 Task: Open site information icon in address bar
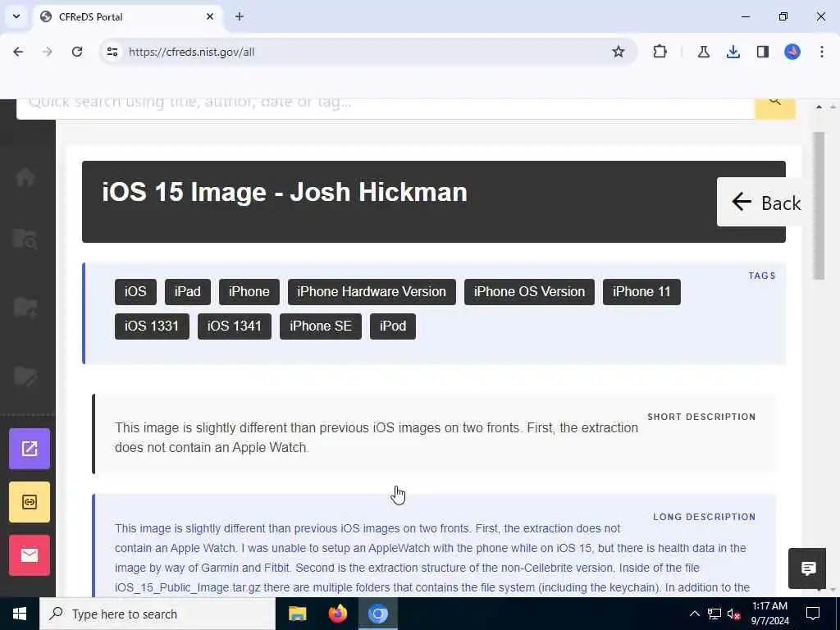coord(112,52)
